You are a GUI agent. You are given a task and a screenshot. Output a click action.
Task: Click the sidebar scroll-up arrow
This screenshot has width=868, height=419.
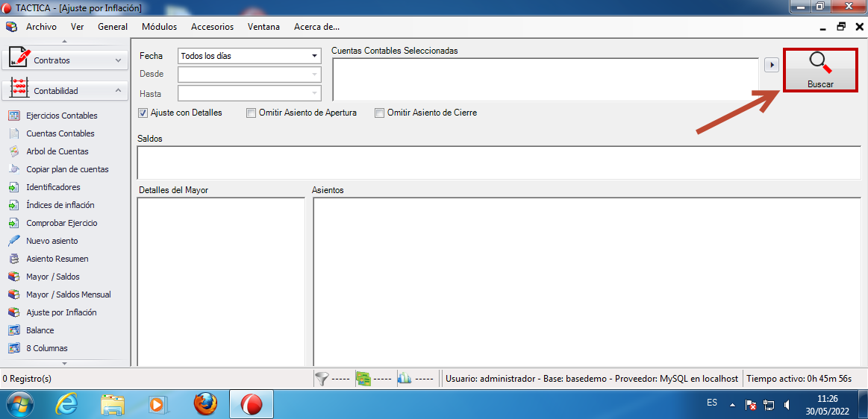65,42
